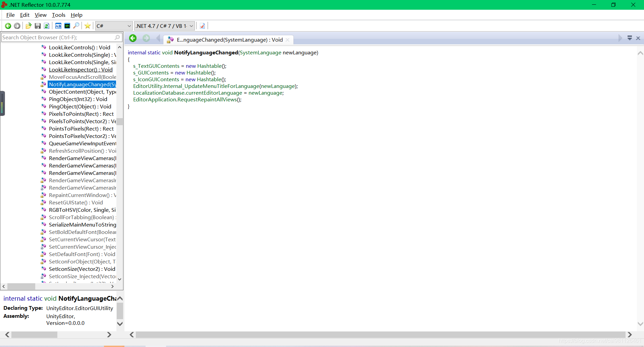Click the icon beside ScrollForTabbing(Boolean)
644x347 pixels.
tap(44, 217)
